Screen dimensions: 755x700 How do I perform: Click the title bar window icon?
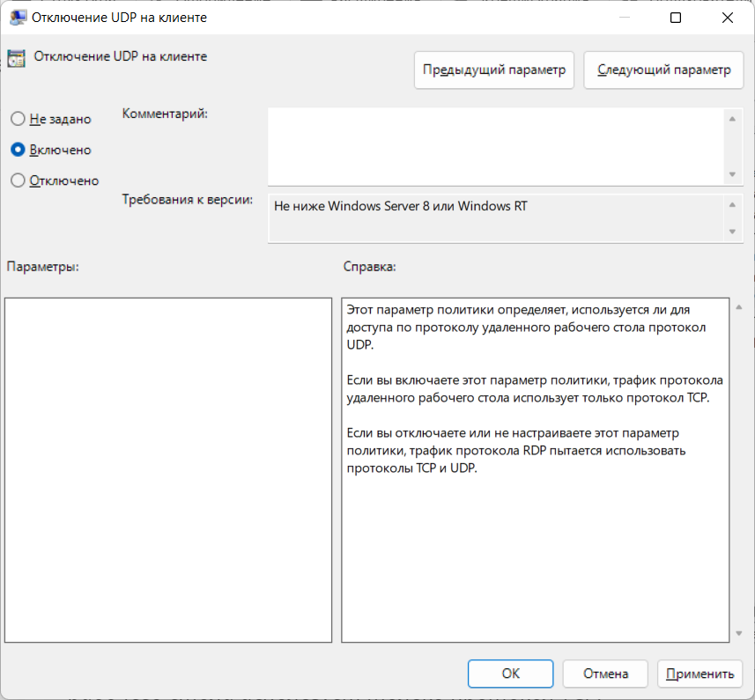[18, 18]
